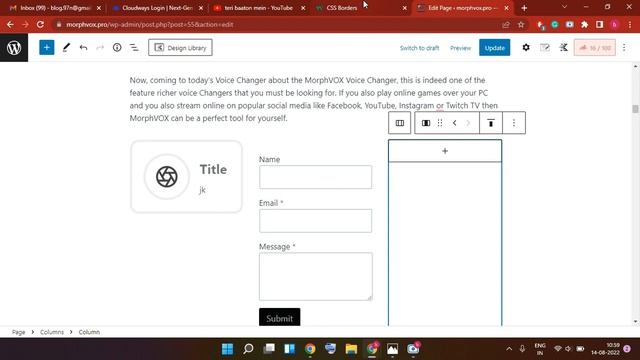Open the document Details info icon
This screenshot has width=640, height=360.
pyautogui.click(x=117, y=48)
